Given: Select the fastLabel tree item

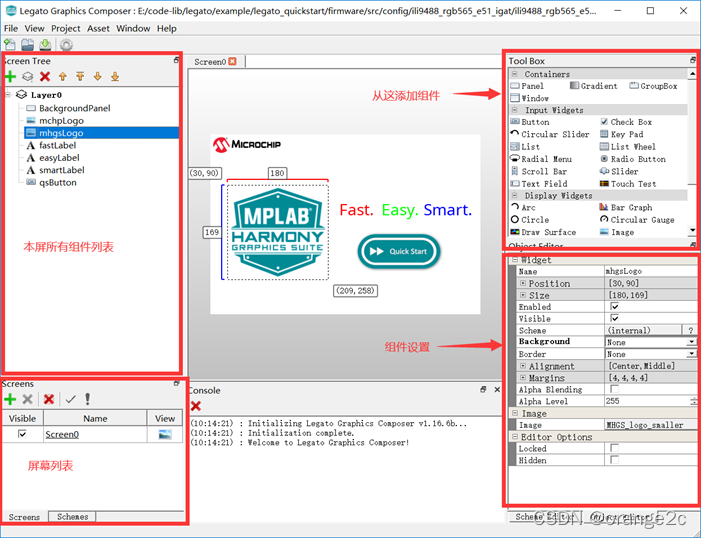Looking at the screenshot, I should [x=57, y=145].
